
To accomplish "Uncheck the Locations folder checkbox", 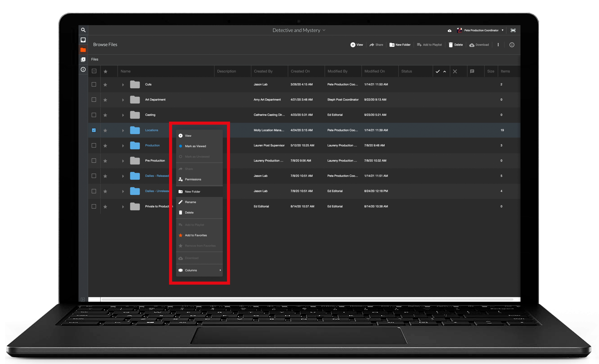I will (94, 130).
